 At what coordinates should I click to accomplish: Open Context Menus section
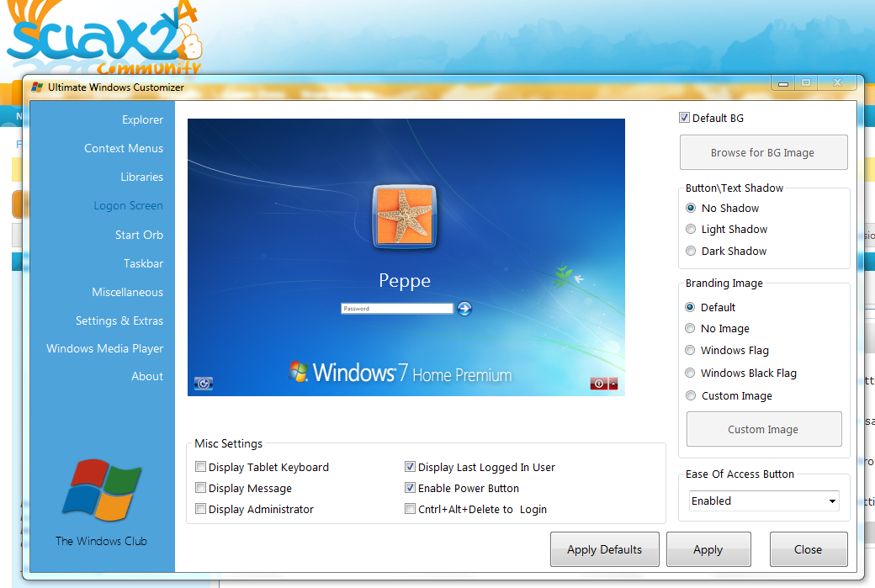(124, 148)
